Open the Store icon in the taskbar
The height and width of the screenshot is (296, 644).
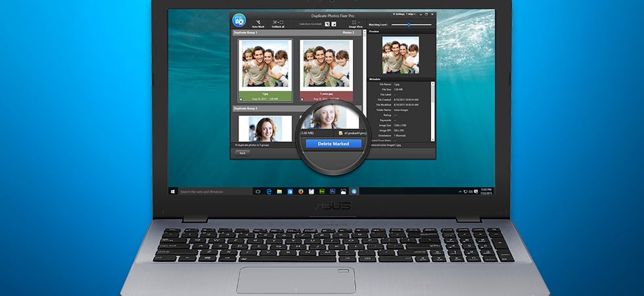tap(290, 191)
